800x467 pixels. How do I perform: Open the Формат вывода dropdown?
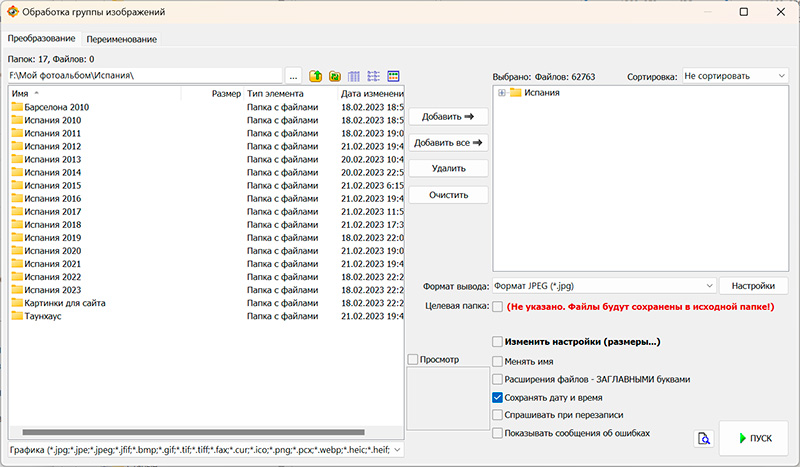coord(604,286)
